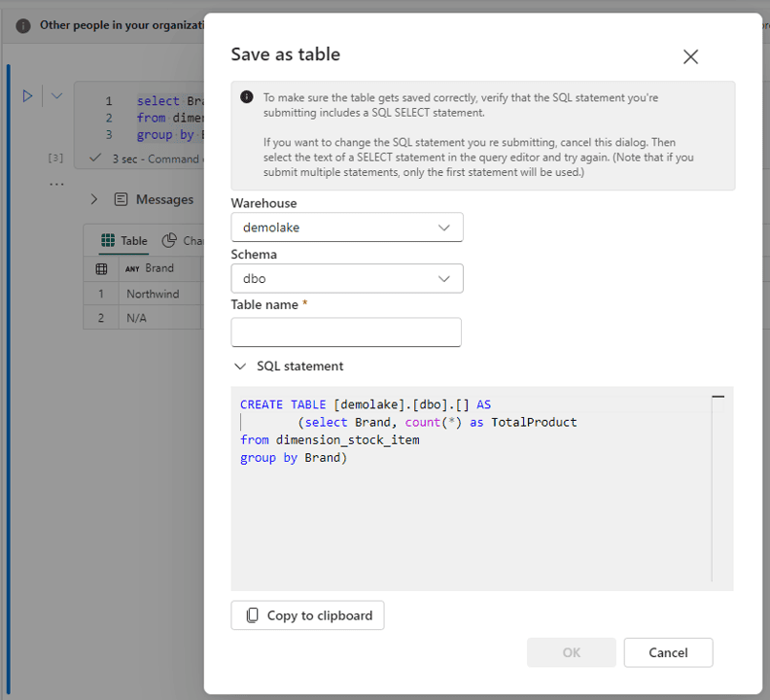Image resolution: width=770 pixels, height=700 pixels.
Task: Run the query cell in the notebook
Action: tap(27, 96)
